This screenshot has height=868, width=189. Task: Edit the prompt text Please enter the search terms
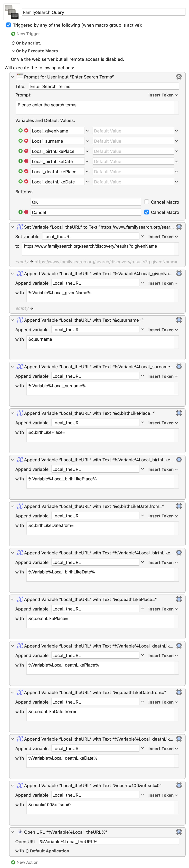pos(95,108)
